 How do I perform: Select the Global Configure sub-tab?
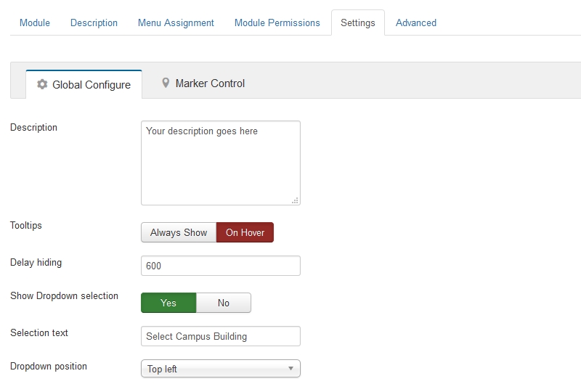84,84
